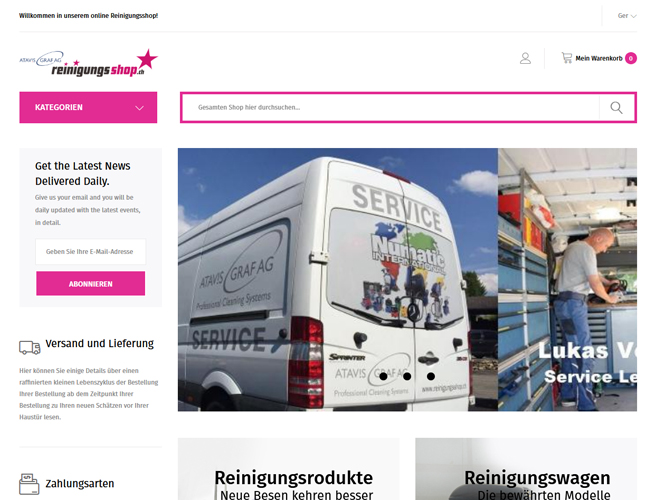Open the Reinigungsrodukte category banner
656x500 pixels.
(289, 469)
